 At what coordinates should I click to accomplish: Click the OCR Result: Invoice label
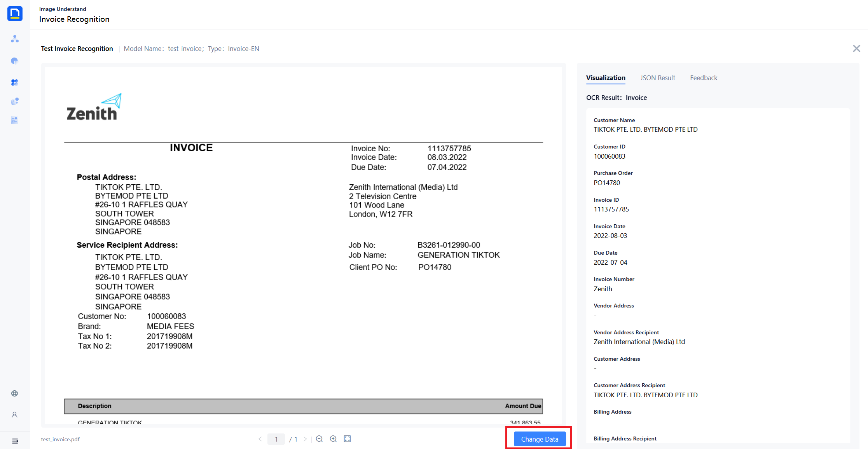pyautogui.click(x=617, y=98)
